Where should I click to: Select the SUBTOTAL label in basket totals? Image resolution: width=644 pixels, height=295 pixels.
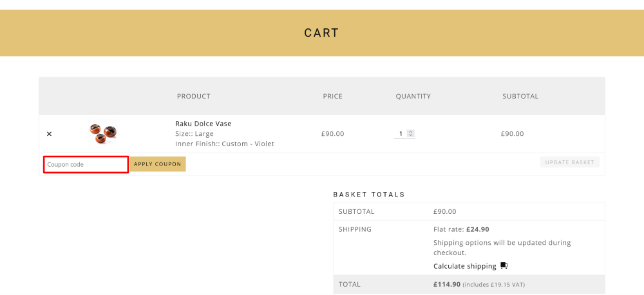pyautogui.click(x=357, y=212)
